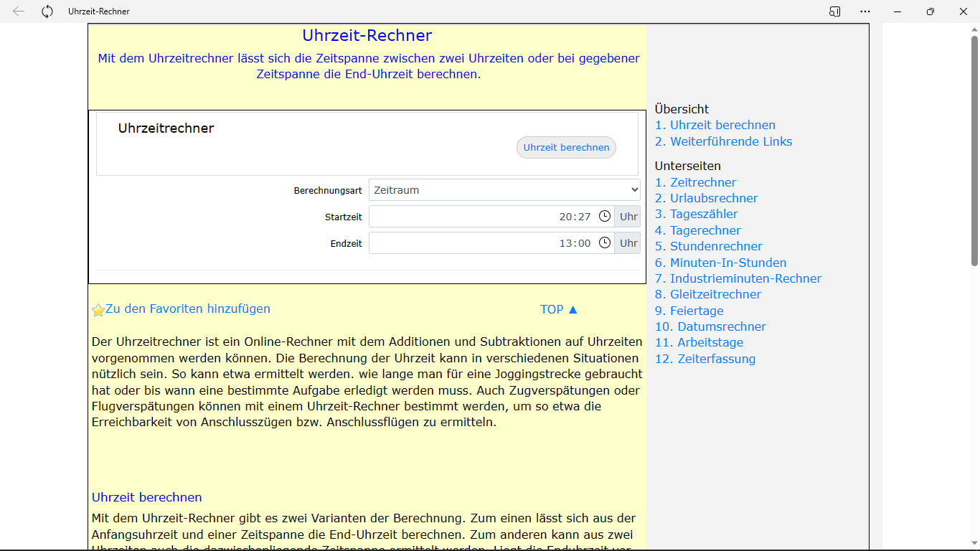Open the Zeitrechner link
Image resolution: width=980 pixels, height=551 pixels.
click(694, 182)
